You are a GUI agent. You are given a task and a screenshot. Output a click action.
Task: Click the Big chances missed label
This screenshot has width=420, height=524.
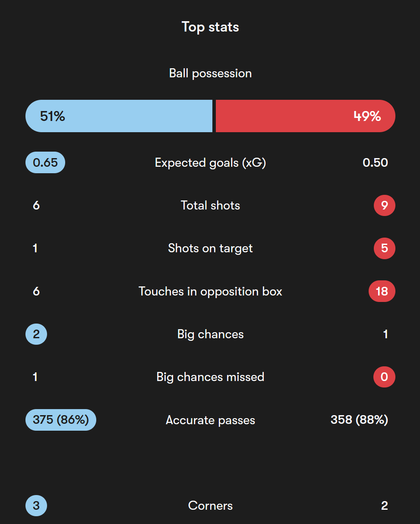click(x=210, y=377)
